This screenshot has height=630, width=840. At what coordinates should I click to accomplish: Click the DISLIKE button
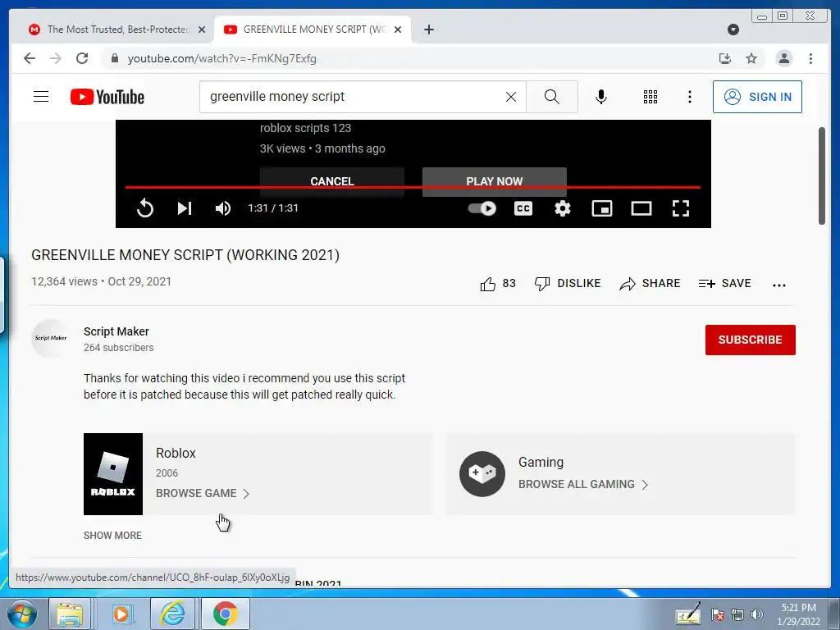[x=568, y=283]
